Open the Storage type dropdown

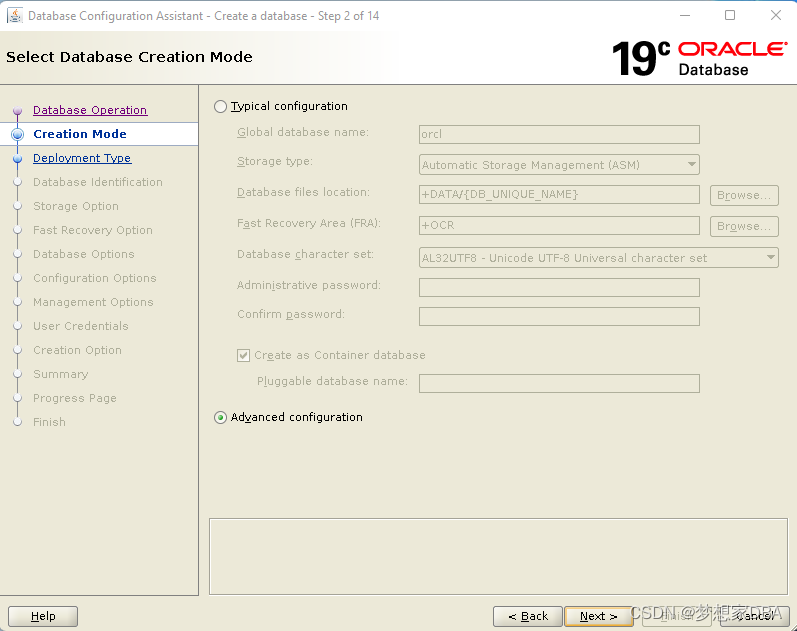click(x=559, y=165)
